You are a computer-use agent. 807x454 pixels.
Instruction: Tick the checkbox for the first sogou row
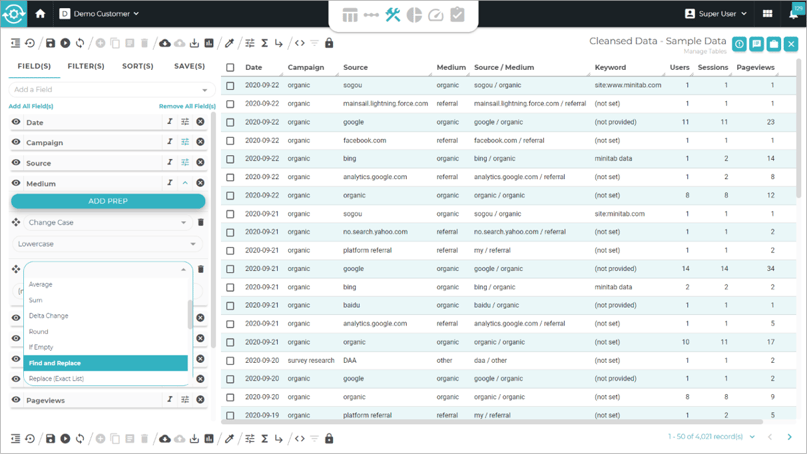[230, 86]
